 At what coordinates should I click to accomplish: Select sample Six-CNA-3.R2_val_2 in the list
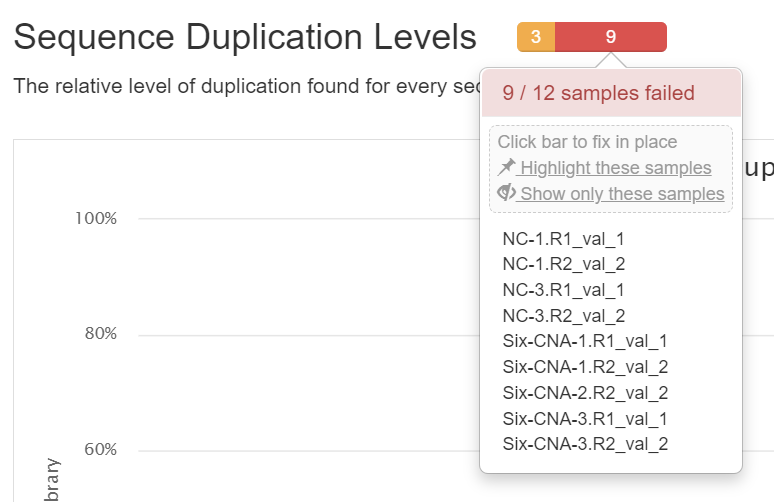pyautogui.click(x=585, y=444)
